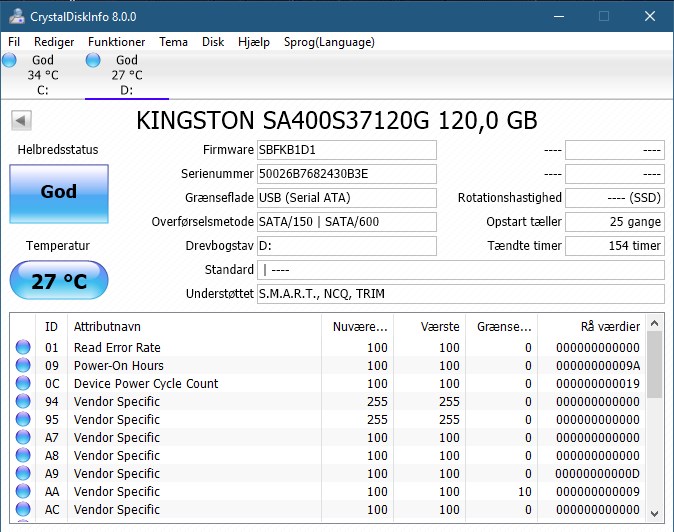
Task: Click status orb of attribute A9 row
Action: coord(23,473)
